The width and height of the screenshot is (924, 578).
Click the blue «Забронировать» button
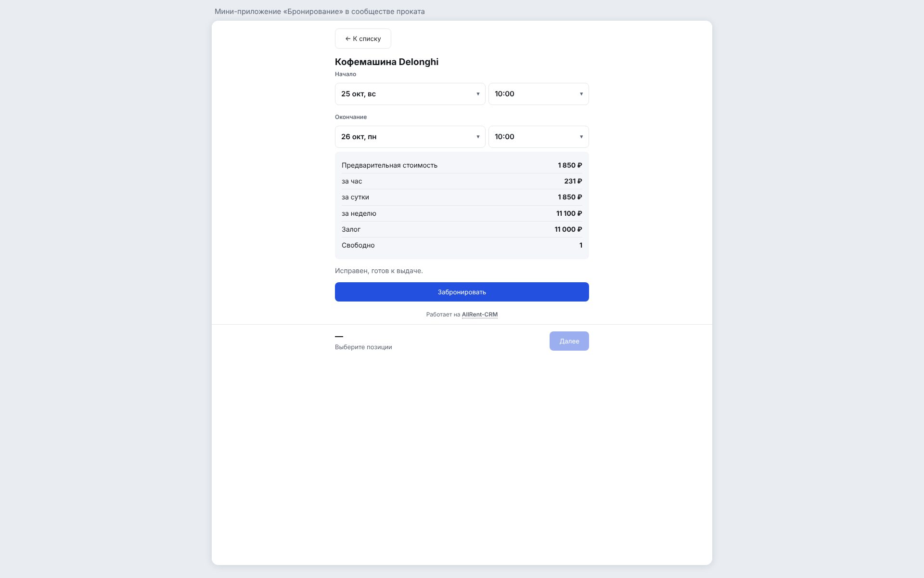(x=462, y=292)
